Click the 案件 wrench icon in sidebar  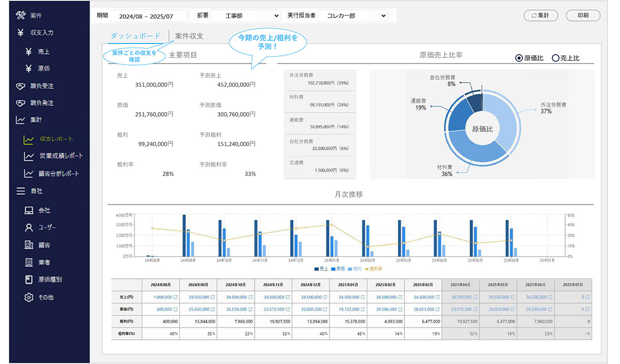(x=21, y=15)
